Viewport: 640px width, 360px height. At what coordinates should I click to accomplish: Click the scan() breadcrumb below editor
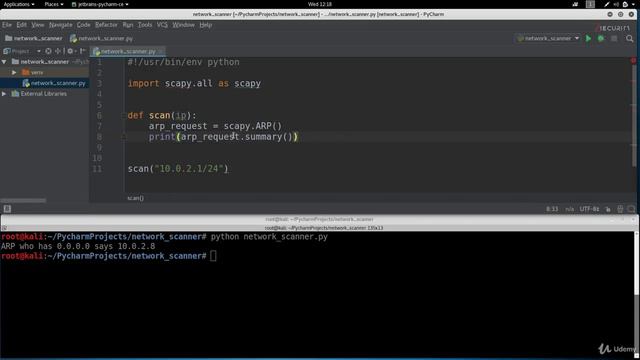tap(136, 198)
